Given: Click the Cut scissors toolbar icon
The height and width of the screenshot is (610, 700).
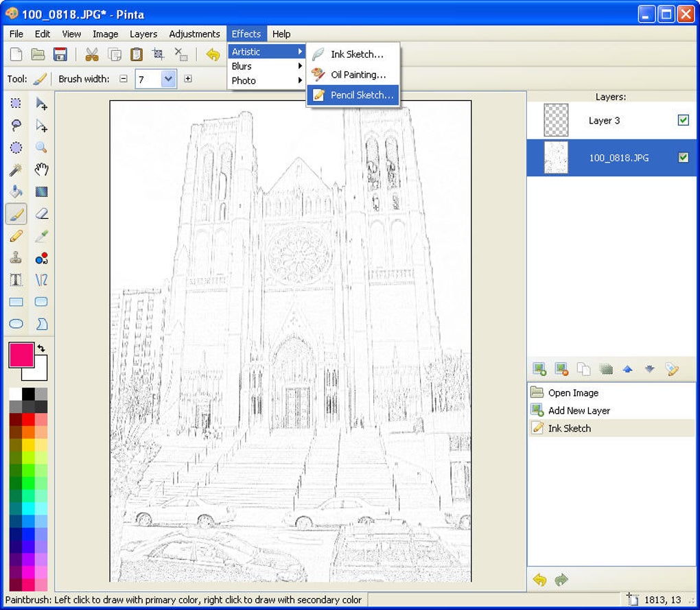Looking at the screenshot, I should pyautogui.click(x=92, y=55).
